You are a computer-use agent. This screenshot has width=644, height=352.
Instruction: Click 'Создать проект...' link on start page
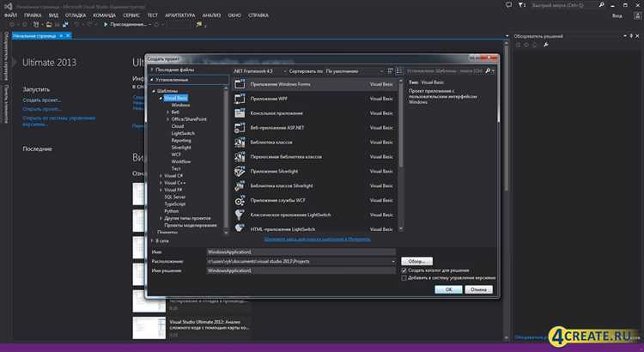42,100
